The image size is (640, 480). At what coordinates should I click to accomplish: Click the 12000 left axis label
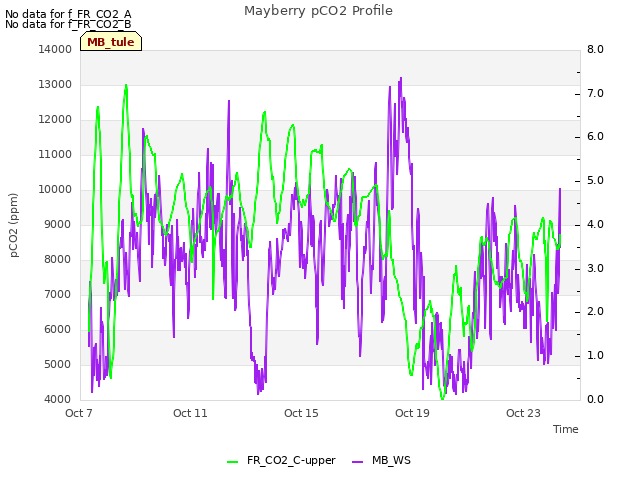[55, 120]
